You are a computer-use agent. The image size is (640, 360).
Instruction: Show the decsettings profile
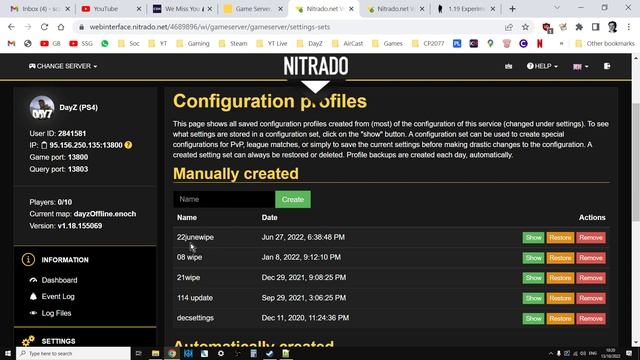point(533,318)
